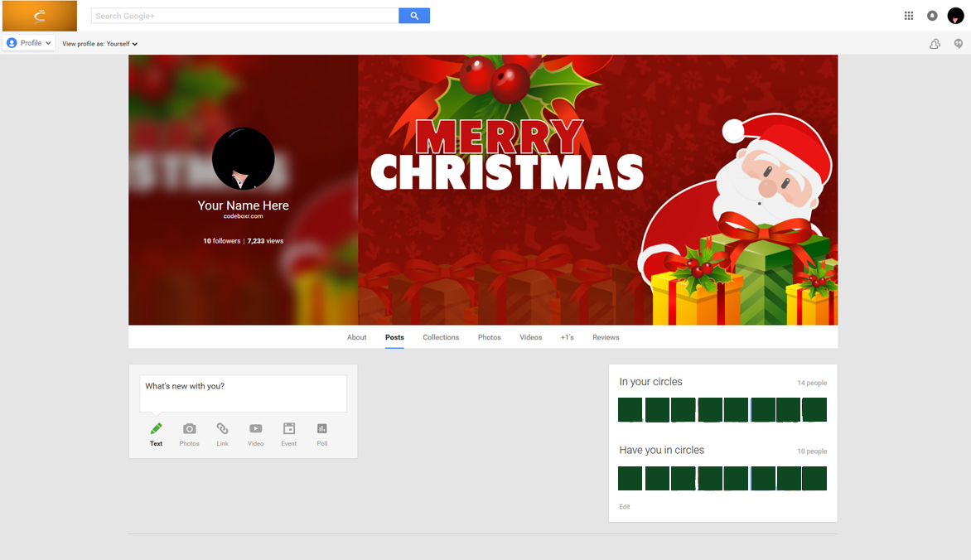Click first thumbnail in In your circles
The height and width of the screenshot is (560, 971).
[x=630, y=410]
